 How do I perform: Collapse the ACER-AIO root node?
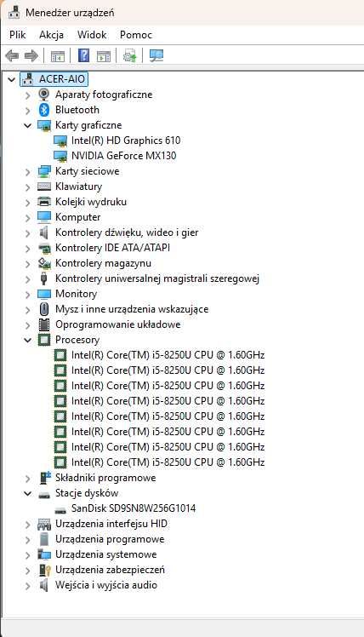click(12, 79)
